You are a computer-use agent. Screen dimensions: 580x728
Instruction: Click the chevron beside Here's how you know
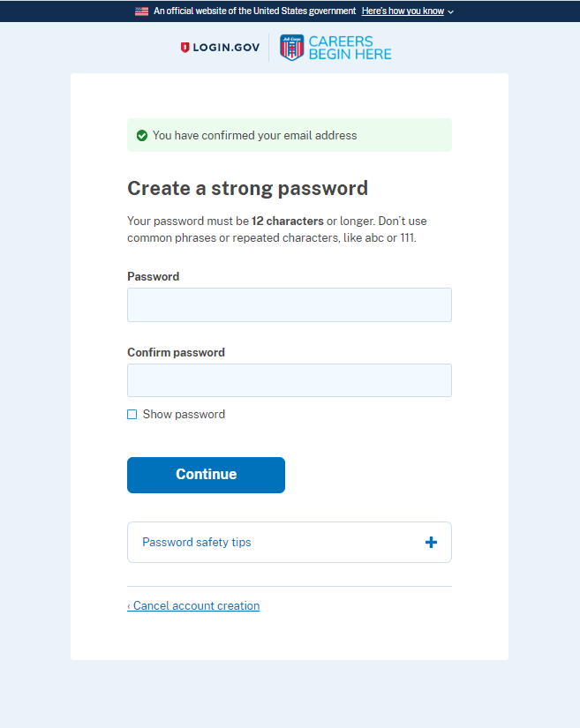pyautogui.click(x=450, y=12)
